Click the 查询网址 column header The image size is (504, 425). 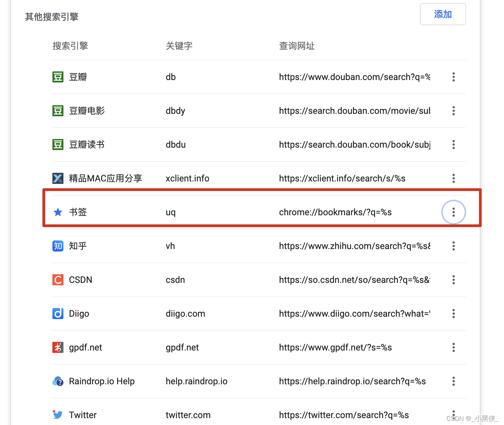pyautogui.click(x=297, y=46)
